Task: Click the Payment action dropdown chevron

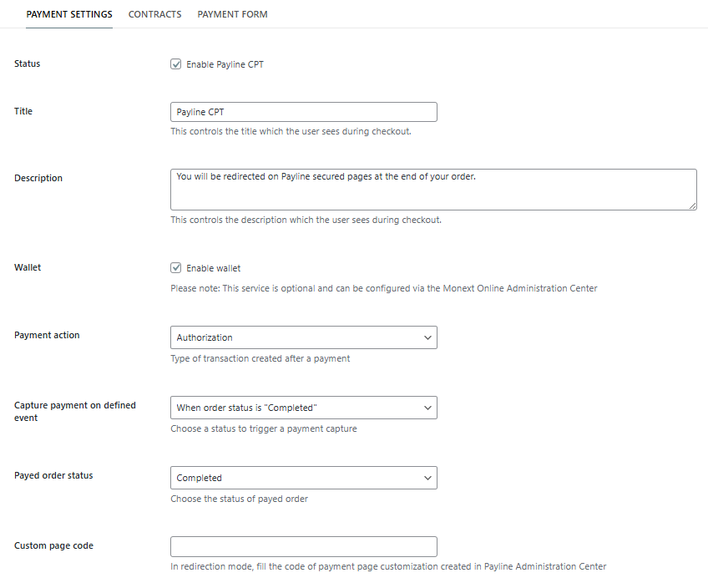Action: point(427,337)
